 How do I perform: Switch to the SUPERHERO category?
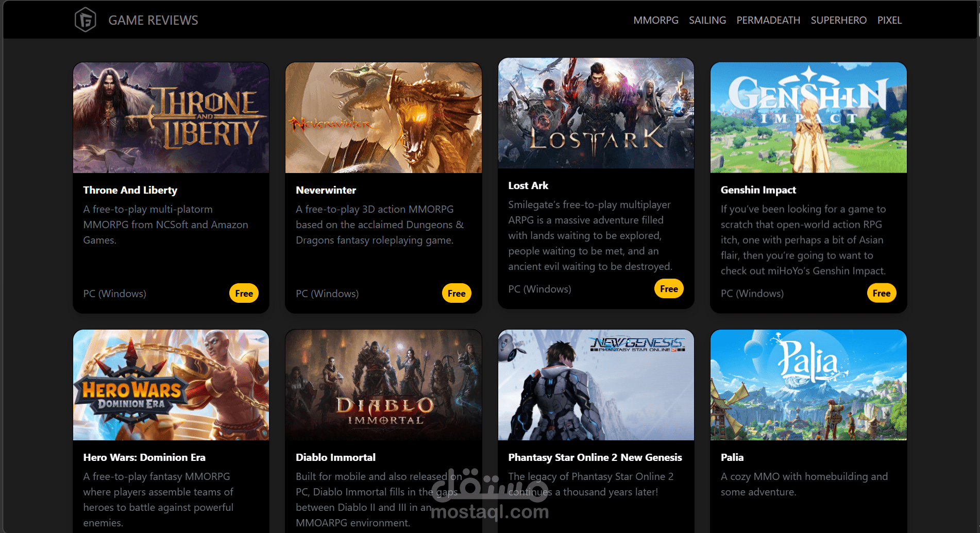pyautogui.click(x=839, y=20)
